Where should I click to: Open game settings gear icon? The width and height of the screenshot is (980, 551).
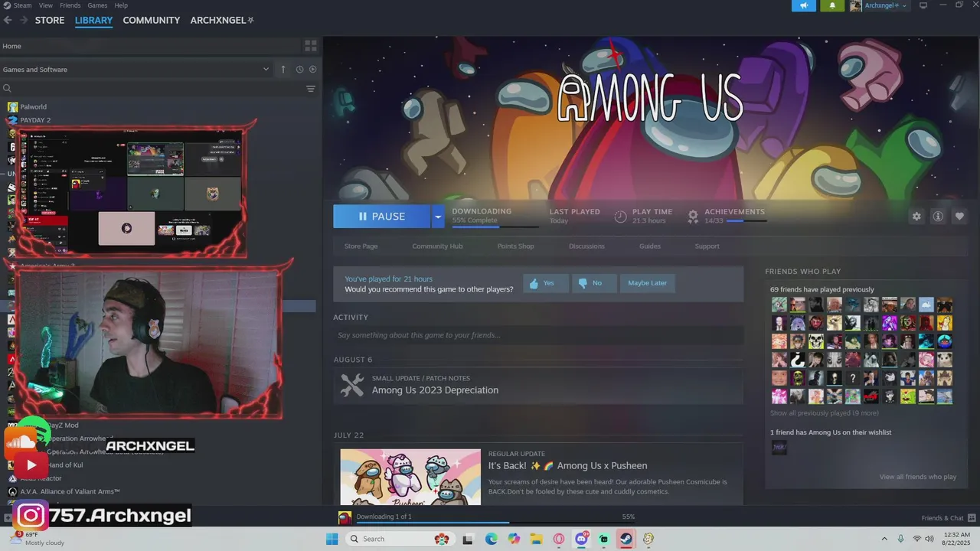coord(916,217)
